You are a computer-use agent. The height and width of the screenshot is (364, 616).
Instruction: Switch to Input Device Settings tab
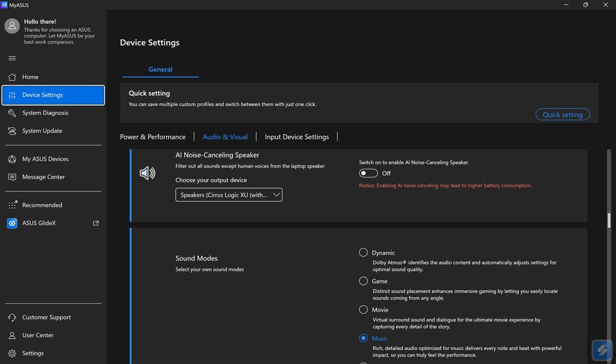click(297, 137)
